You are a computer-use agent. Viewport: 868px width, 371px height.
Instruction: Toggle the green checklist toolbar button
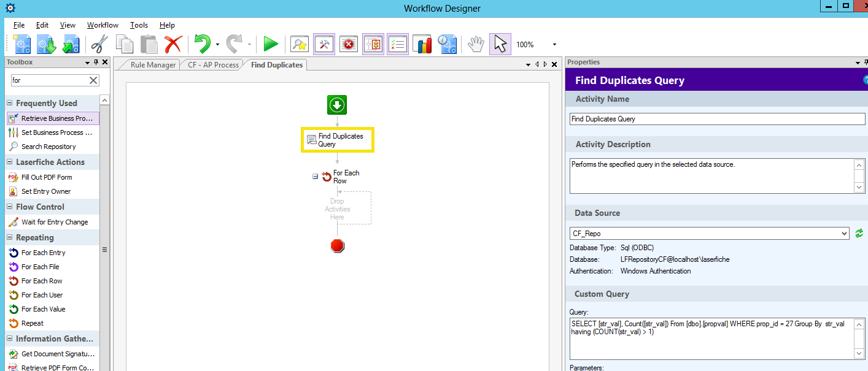point(398,44)
